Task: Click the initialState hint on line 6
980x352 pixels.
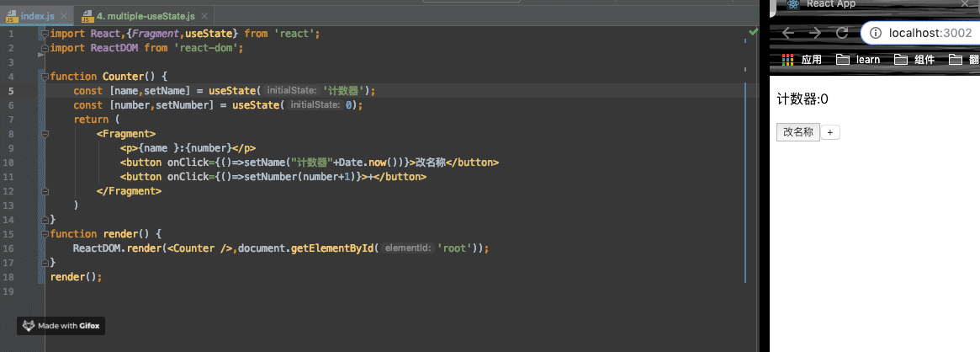Action: pos(315,105)
